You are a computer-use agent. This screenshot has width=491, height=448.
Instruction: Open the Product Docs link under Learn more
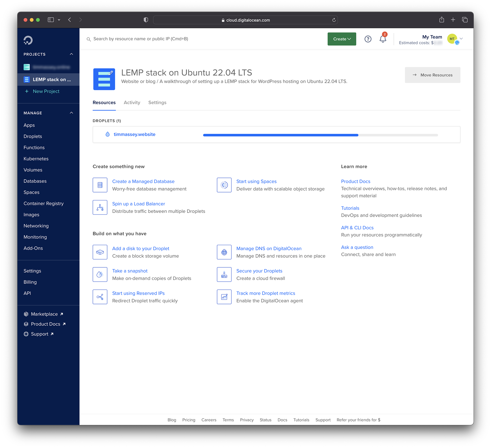click(x=355, y=181)
